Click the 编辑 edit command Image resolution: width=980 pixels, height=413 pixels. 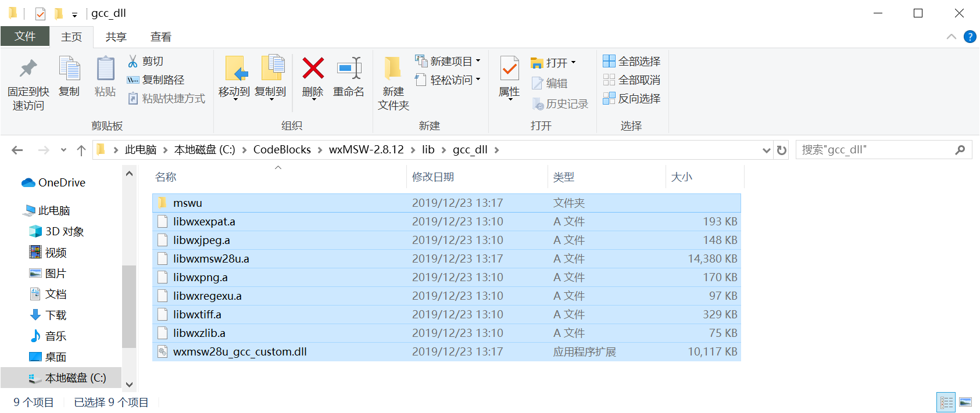[549, 83]
